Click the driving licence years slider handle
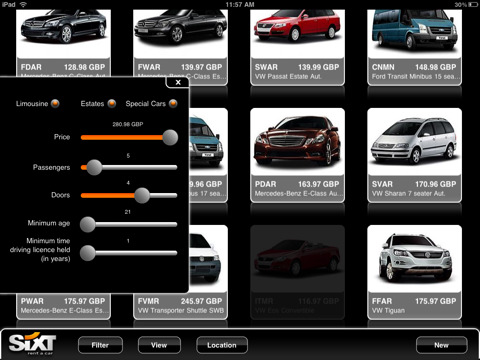The image size is (480, 360). (x=88, y=253)
